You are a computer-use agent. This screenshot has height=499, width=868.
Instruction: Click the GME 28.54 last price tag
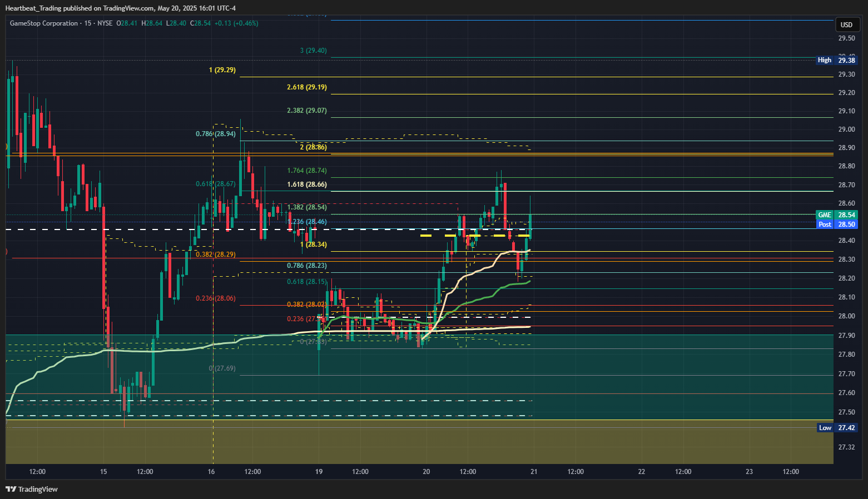pos(837,215)
